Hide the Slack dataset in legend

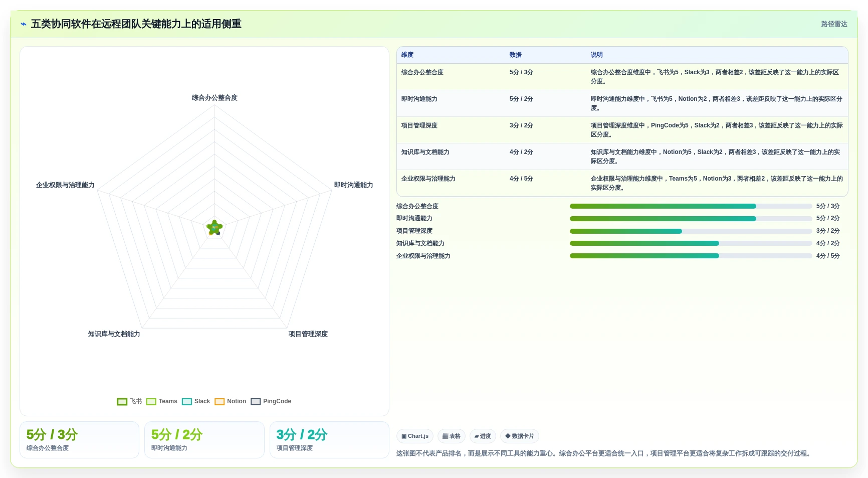[x=196, y=401]
